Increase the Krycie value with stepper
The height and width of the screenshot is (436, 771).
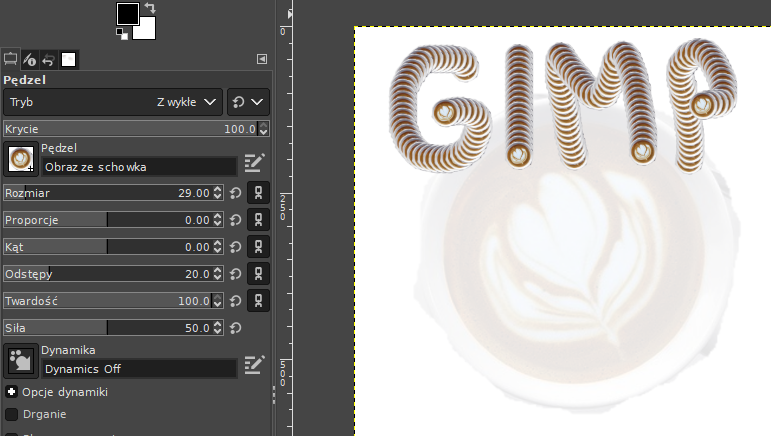264,125
